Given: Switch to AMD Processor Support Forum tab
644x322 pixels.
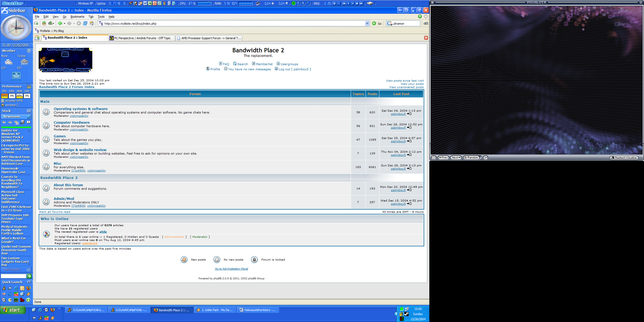Looking at the screenshot, I should point(209,38).
